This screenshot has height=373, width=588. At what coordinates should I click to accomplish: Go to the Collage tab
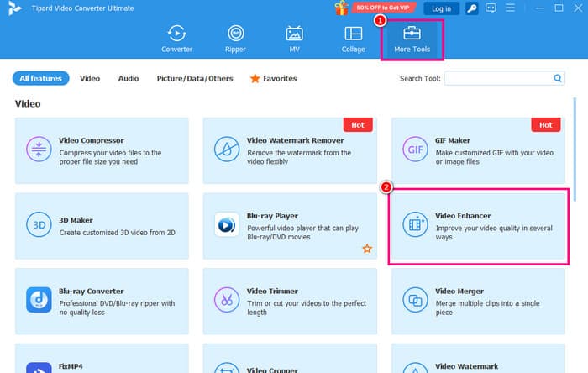tap(354, 39)
